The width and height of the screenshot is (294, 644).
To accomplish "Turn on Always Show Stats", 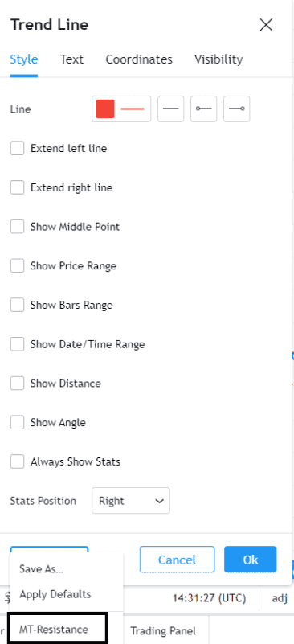I will pyautogui.click(x=17, y=462).
